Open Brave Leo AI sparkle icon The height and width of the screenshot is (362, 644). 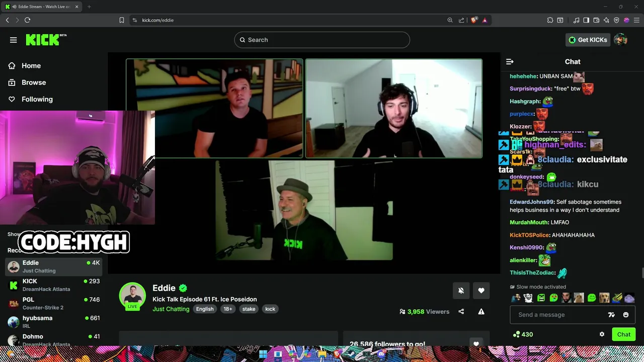coord(606,20)
